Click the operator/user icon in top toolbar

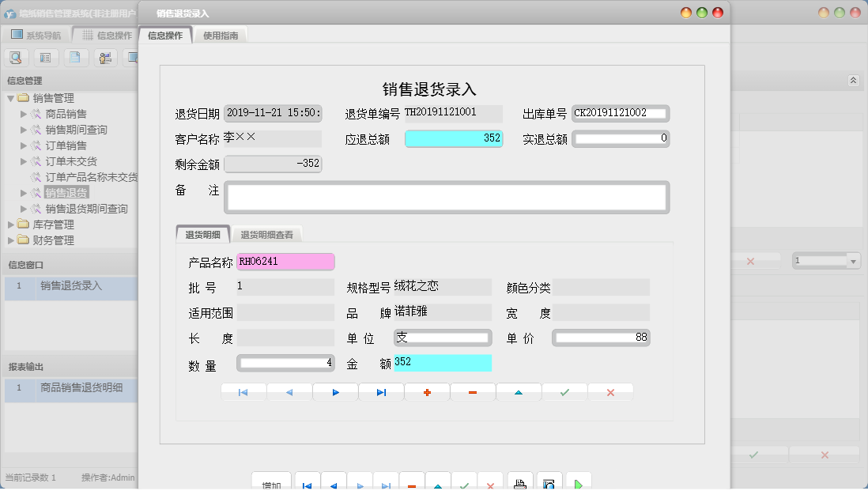pos(105,57)
